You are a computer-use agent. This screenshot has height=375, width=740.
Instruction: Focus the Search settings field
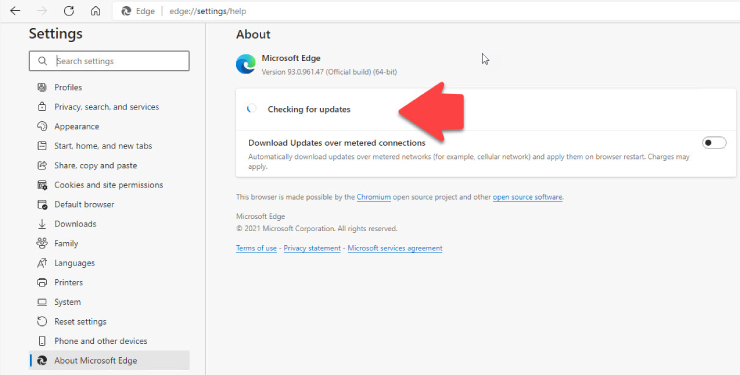point(109,61)
